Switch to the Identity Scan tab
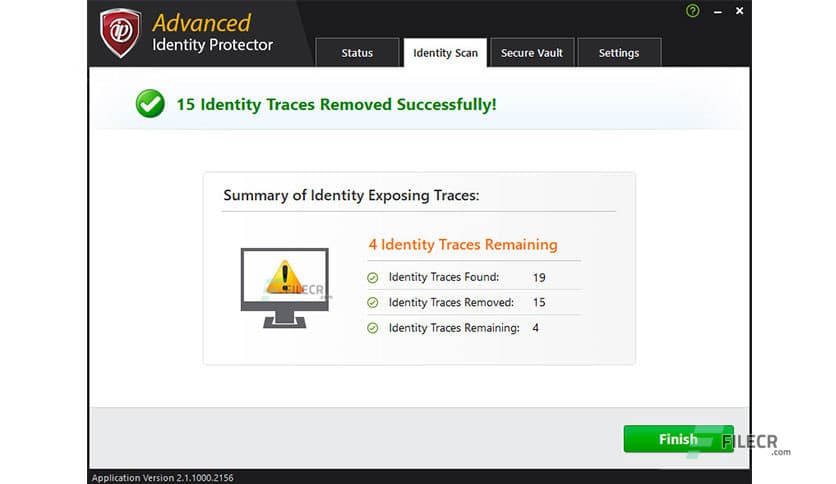Image resolution: width=836 pixels, height=484 pixels. click(445, 52)
